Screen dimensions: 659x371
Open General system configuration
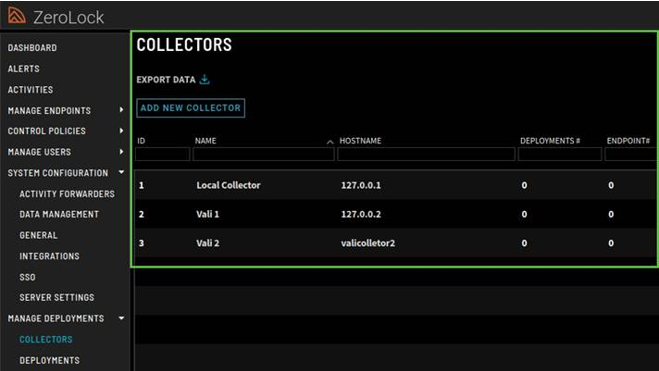click(x=38, y=235)
